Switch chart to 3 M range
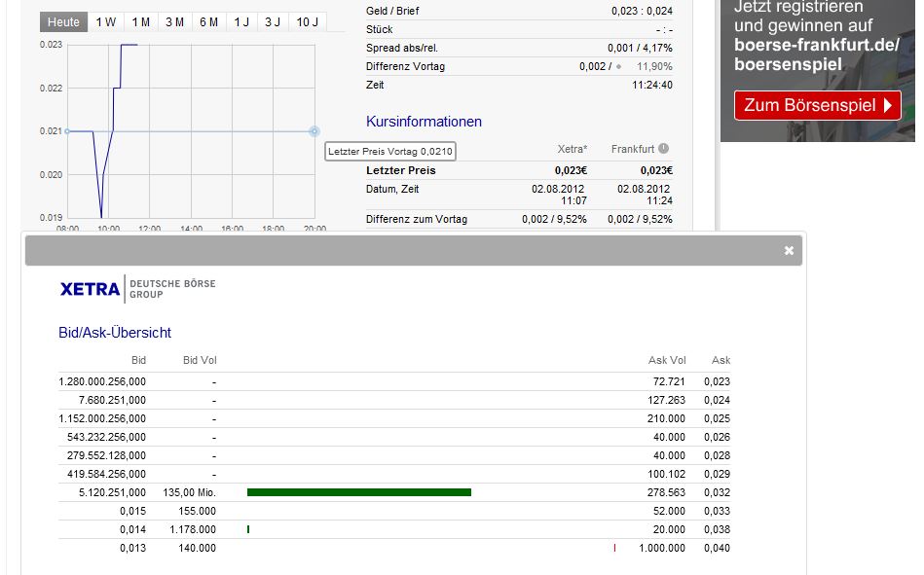924x575 pixels. 175,21
